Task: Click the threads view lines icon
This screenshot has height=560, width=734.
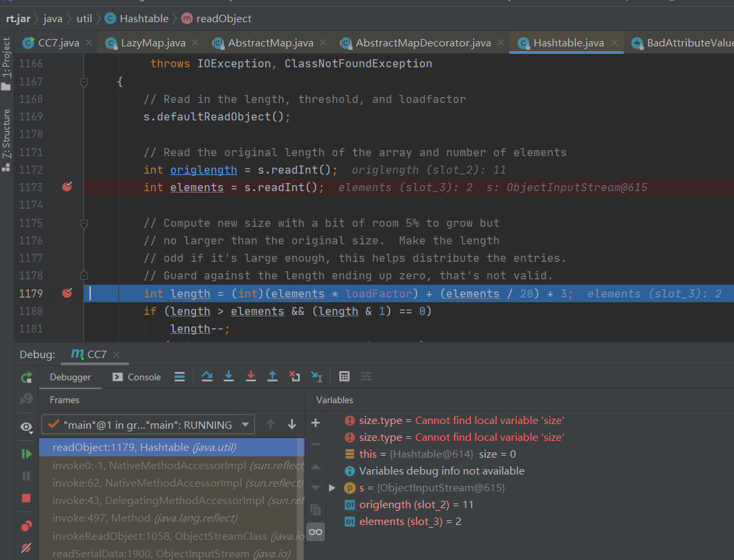Action: coord(180,377)
